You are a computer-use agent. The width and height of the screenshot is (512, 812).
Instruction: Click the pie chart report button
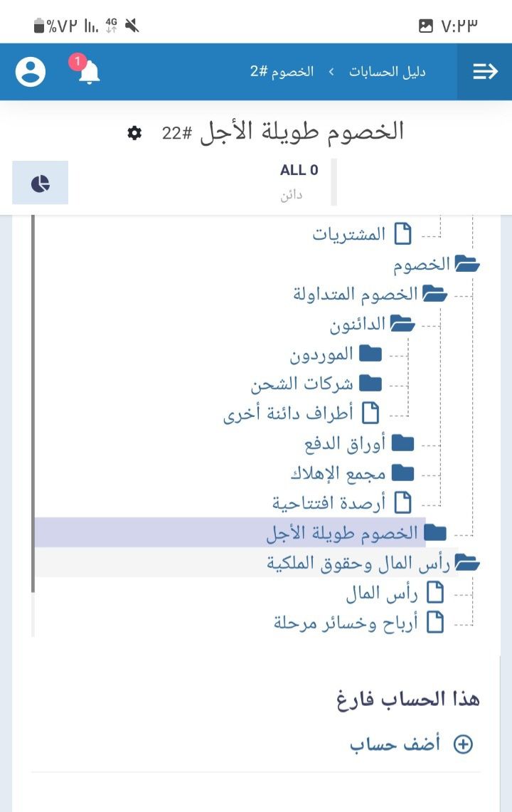41,183
